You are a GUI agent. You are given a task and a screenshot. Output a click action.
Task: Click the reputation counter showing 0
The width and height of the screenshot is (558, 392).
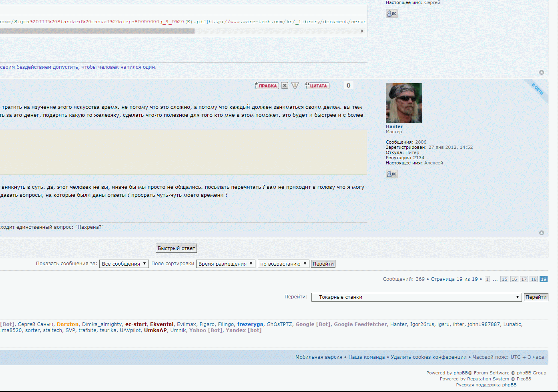(348, 85)
